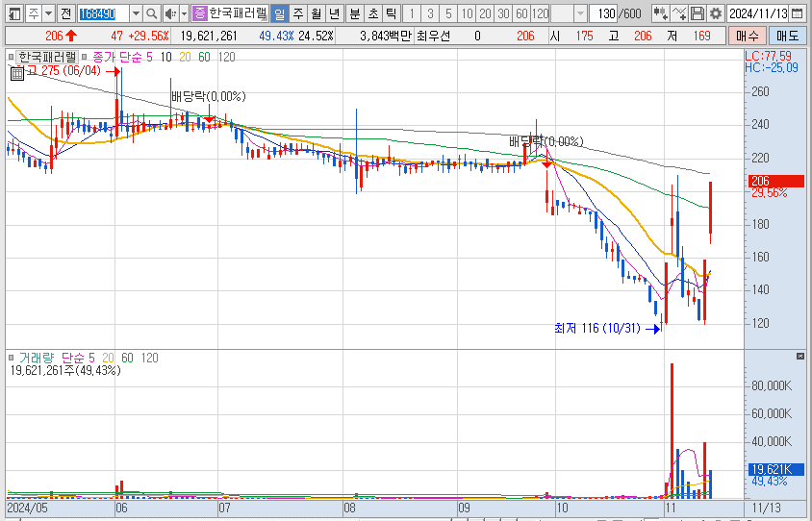Open the custom interval dropdown
812x521 pixels.
click(x=580, y=13)
